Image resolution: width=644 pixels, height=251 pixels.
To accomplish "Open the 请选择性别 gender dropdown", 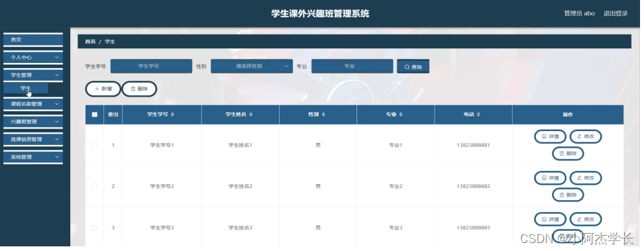I will [251, 66].
